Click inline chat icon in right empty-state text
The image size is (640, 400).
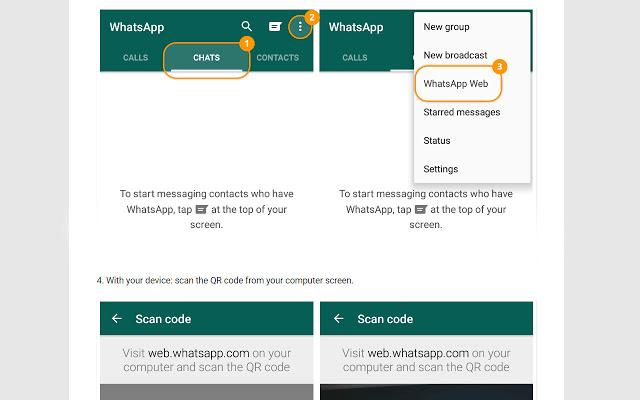tap(421, 209)
